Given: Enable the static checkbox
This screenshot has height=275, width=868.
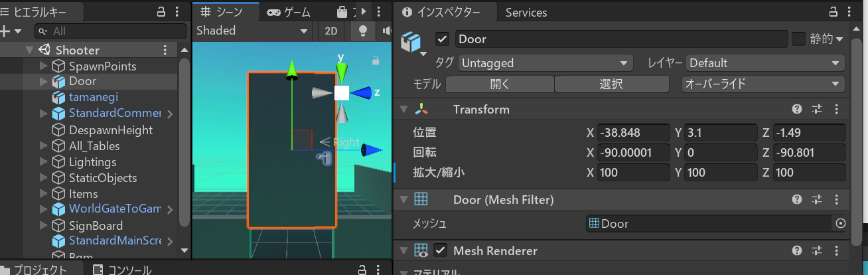Looking at the screenshot, I should 798,39.
